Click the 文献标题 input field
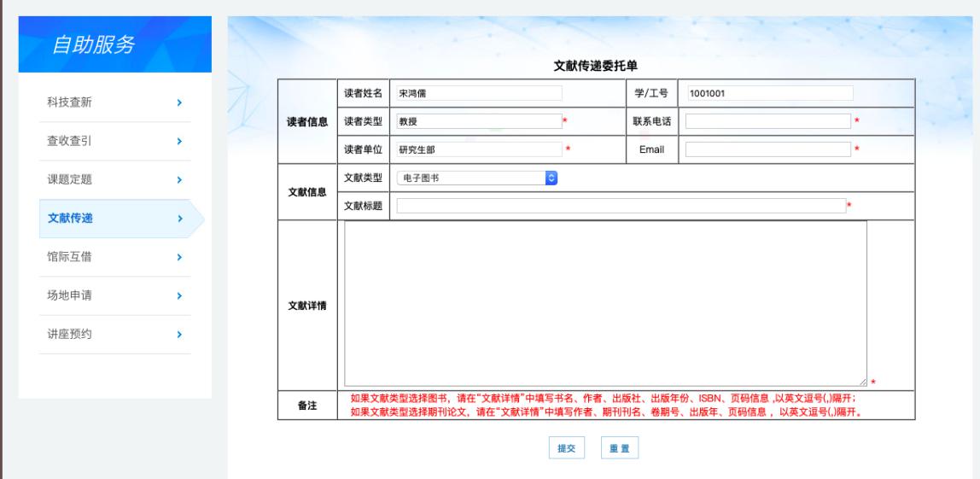 pos(621,206)
